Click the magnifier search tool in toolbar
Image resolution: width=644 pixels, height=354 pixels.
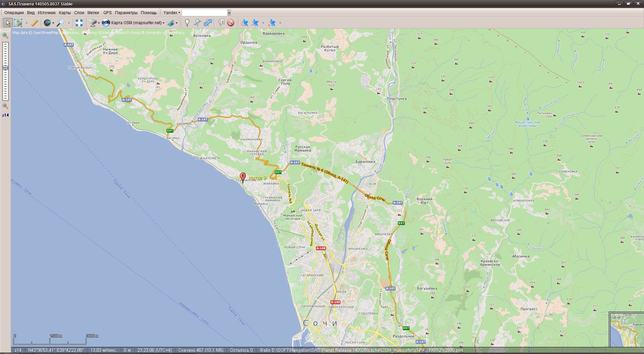coord(60,23)
